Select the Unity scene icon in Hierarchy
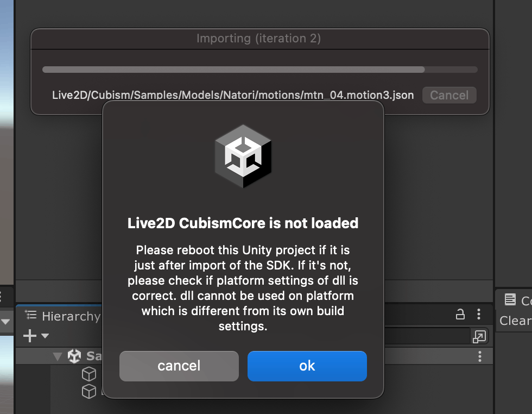Image resolution: width=532 pixels, height=414 pixels. pos(74,356)
